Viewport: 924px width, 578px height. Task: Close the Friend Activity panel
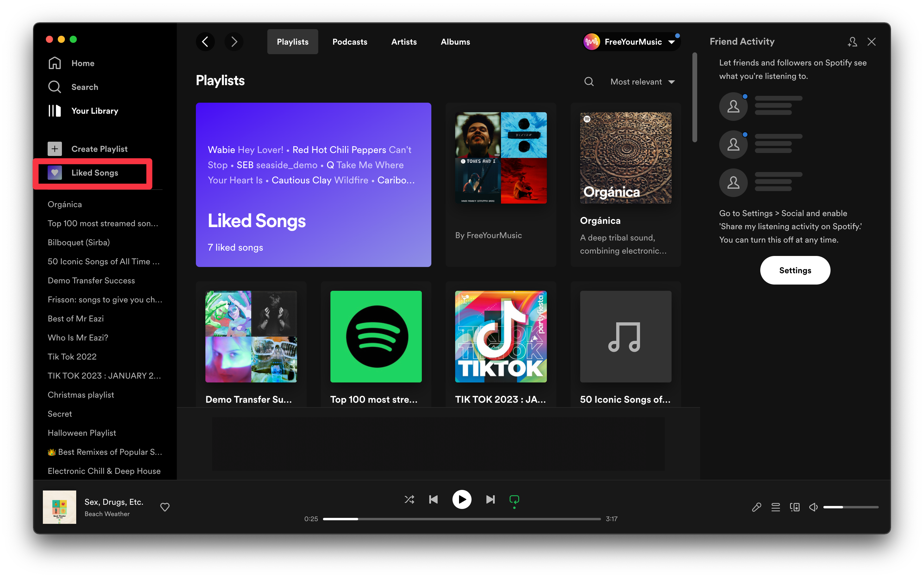tap(872, 42)
